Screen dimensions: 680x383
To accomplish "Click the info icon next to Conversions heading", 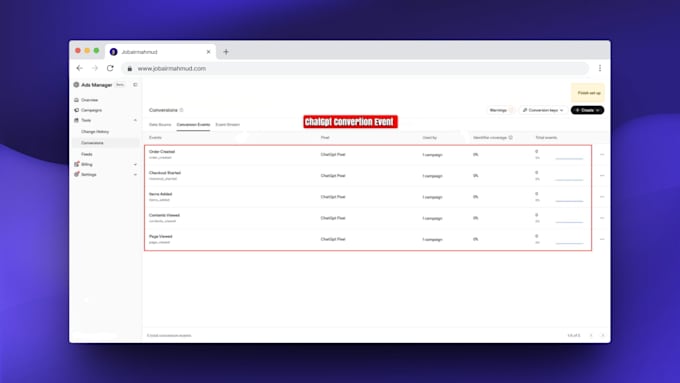I will 182,110.
